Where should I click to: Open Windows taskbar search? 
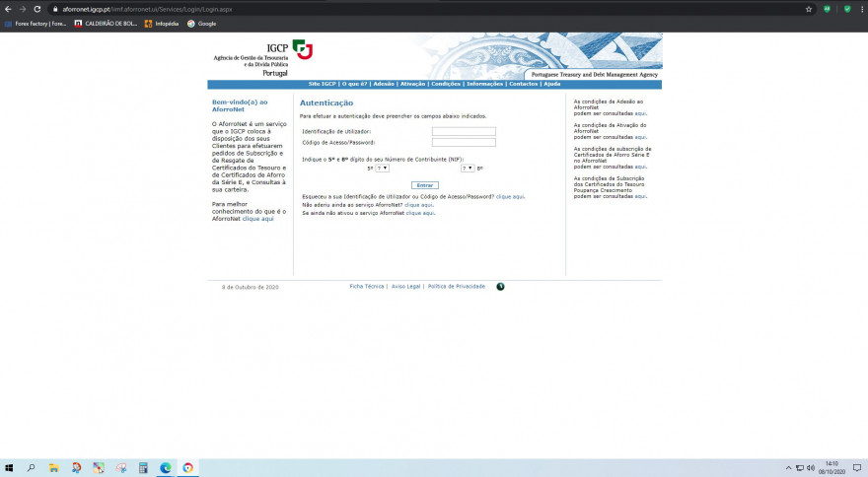(31, 468)
